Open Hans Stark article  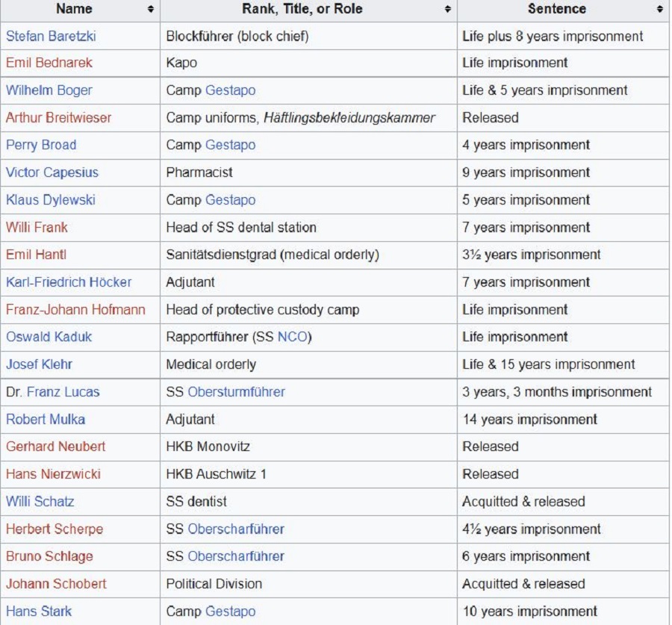40,611
